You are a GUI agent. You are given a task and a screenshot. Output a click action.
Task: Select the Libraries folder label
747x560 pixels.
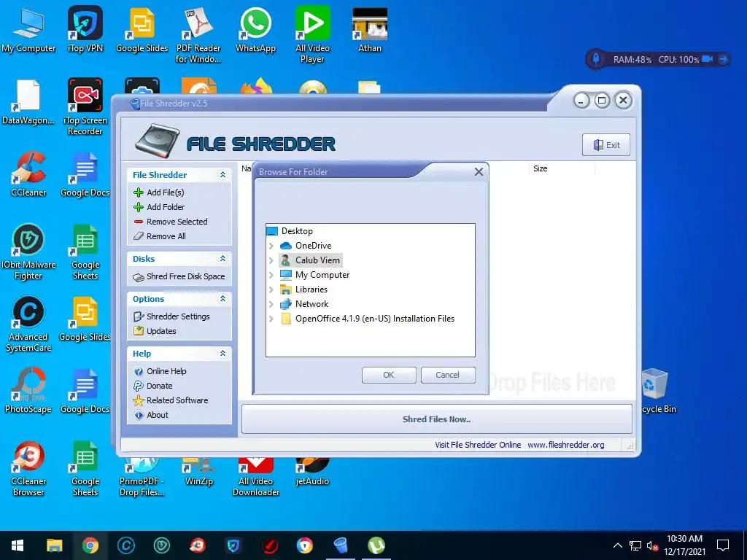coord(311,289)
